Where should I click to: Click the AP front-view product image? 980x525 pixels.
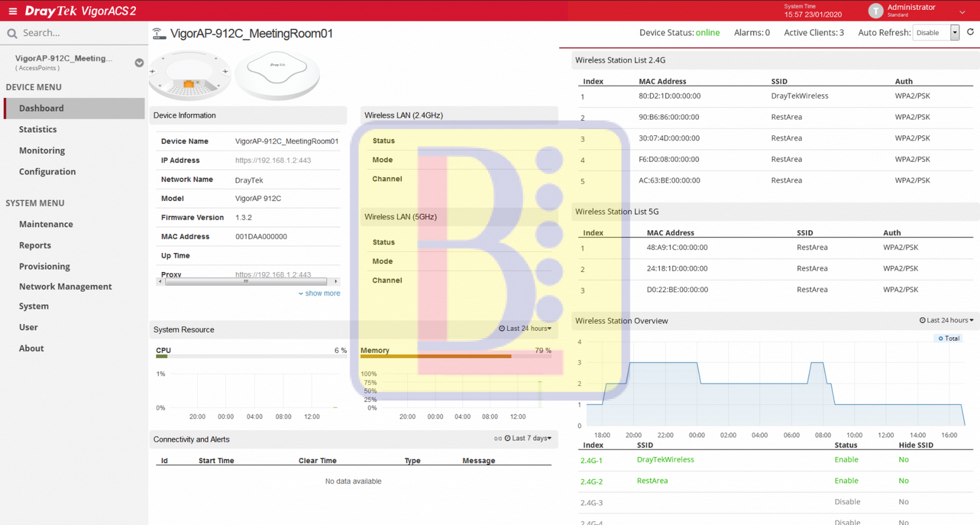[x=277, y=75]
